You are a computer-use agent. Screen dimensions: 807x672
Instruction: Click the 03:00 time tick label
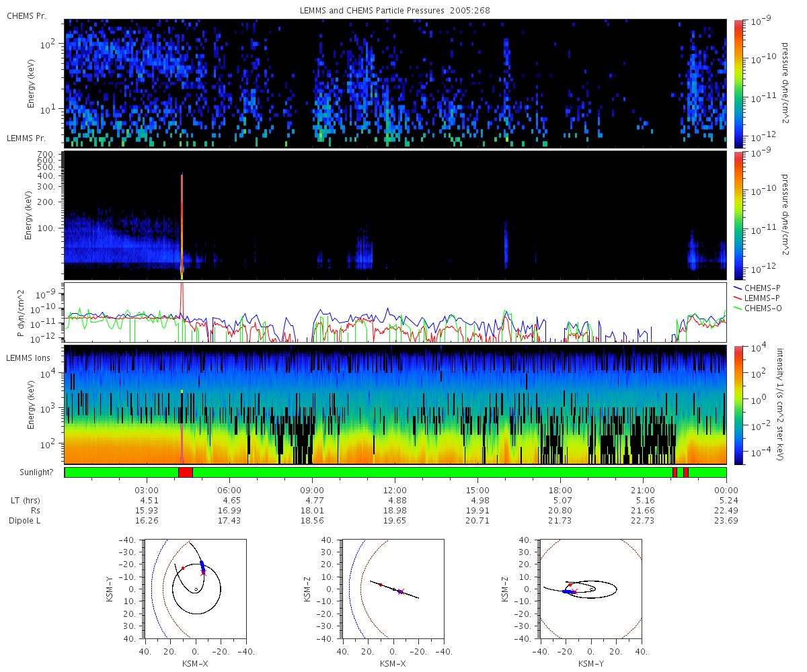[x=146, y=490]
